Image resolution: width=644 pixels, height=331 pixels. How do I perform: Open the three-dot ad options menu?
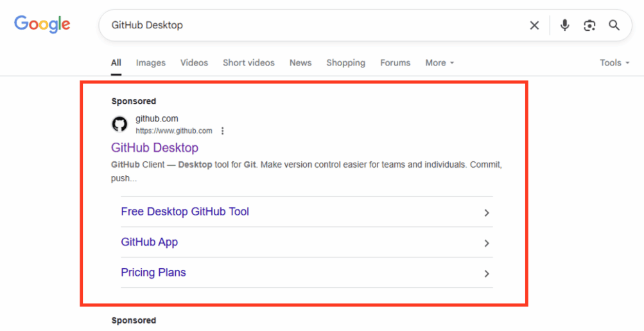222,130
